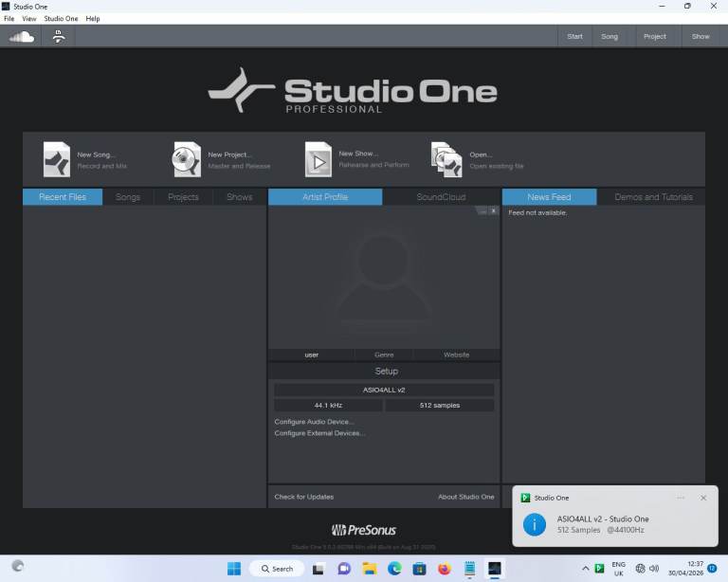Click the New Song document icon
728x582 pixels.
tap(57, 159)
